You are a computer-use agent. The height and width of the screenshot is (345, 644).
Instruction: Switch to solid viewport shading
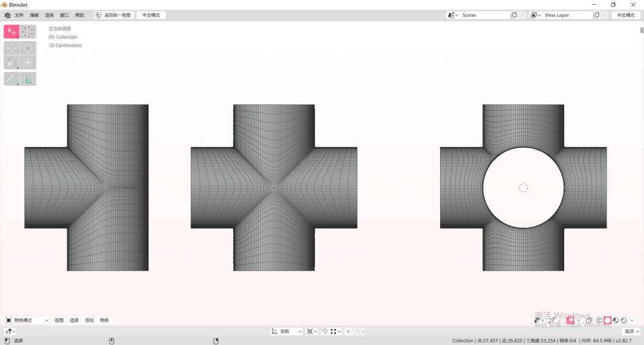608,321
